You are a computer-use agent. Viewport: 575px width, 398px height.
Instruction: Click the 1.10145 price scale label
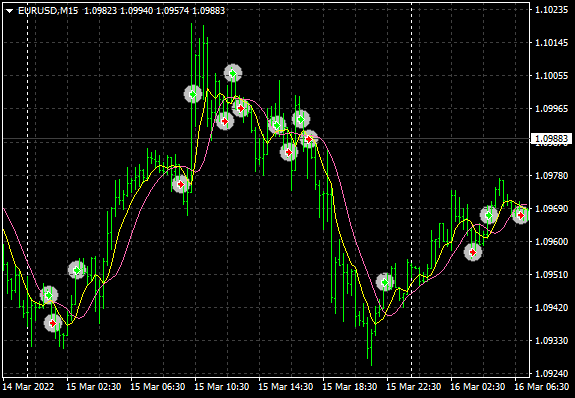[x=551, y=43]
